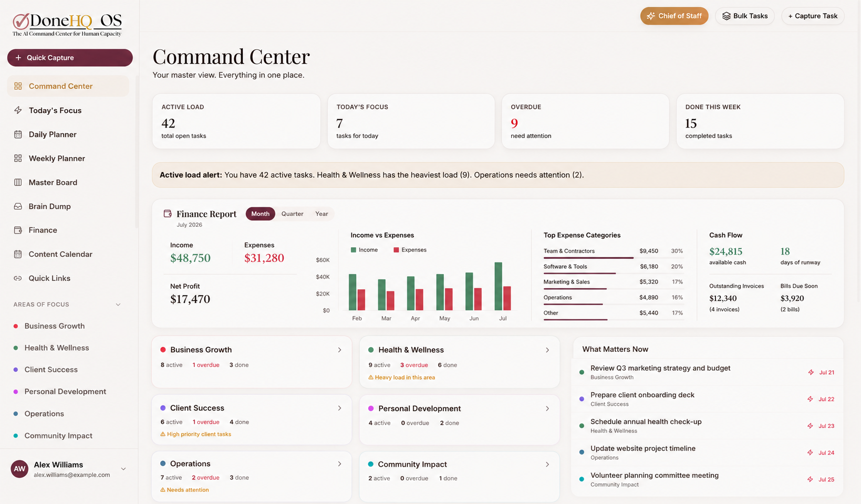Click the inbox icon beside Brain Dump
Image resolution: width=861 pixels, height=504 pixels.
18,206
